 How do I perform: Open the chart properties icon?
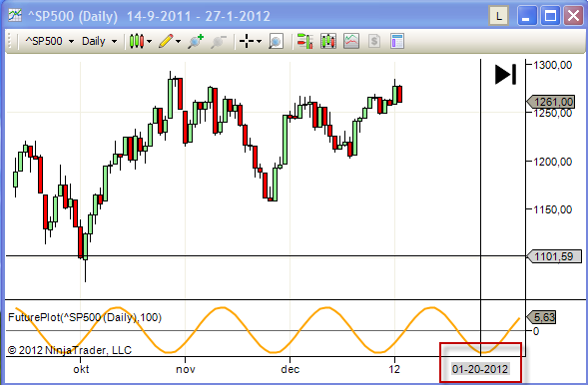click(x=396, y=41)
